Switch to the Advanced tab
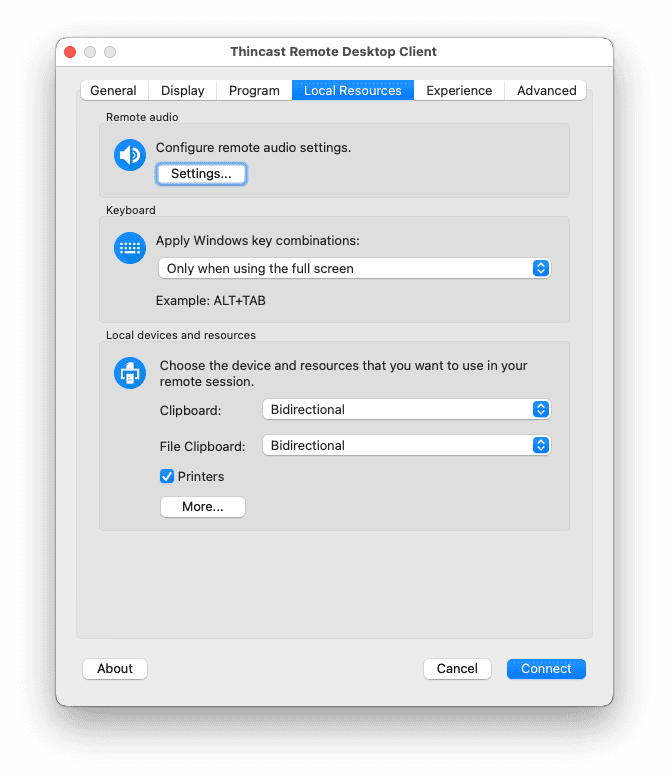Image resolution: width=669 pixels, height=780 pixels. pyautogui.click(x=546, y=91)
